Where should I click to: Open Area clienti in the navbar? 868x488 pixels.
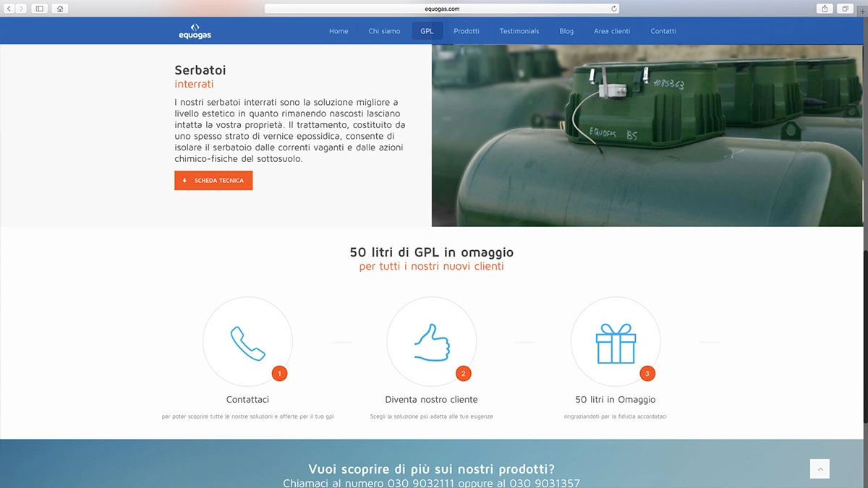point(612,31)
